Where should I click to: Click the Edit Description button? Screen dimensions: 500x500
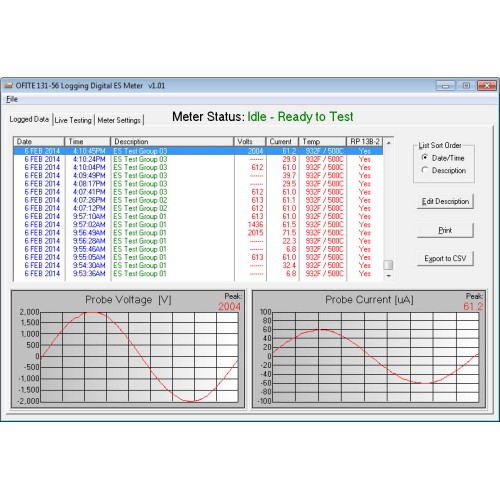(x=445, y=201)
